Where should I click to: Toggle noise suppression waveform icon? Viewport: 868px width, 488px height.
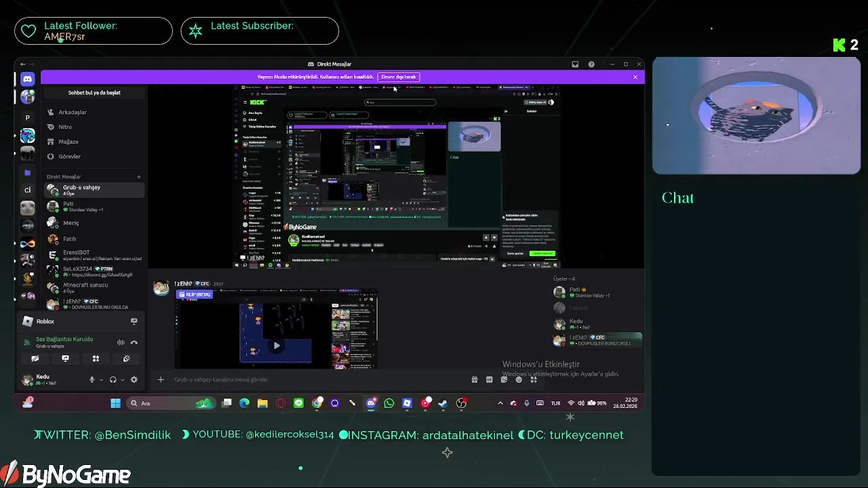point(121,342)
